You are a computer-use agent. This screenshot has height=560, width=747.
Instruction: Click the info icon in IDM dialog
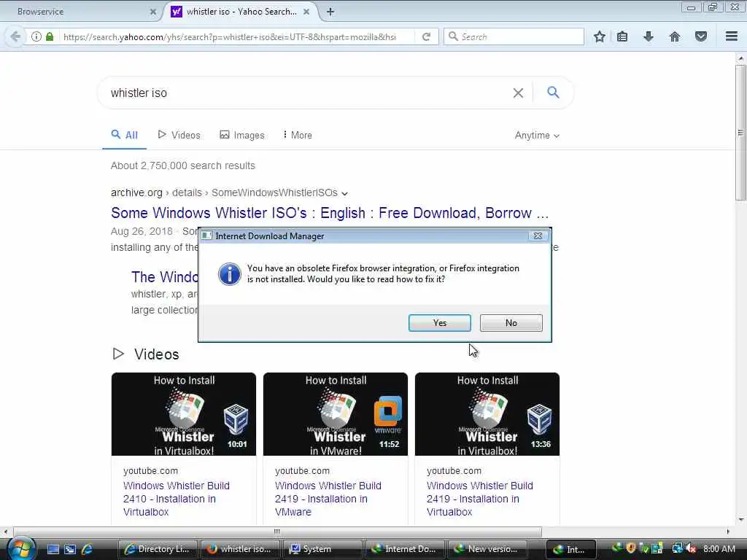tap(230, 274)
